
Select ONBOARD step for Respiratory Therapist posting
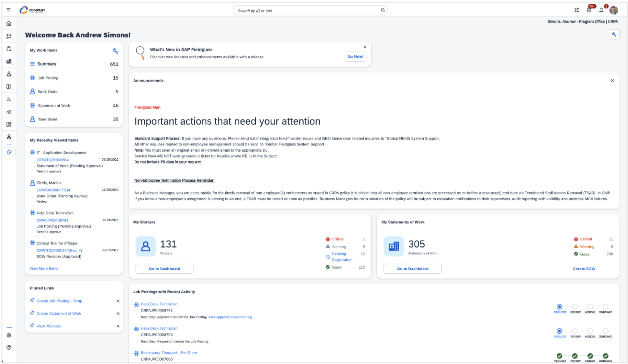605,356
